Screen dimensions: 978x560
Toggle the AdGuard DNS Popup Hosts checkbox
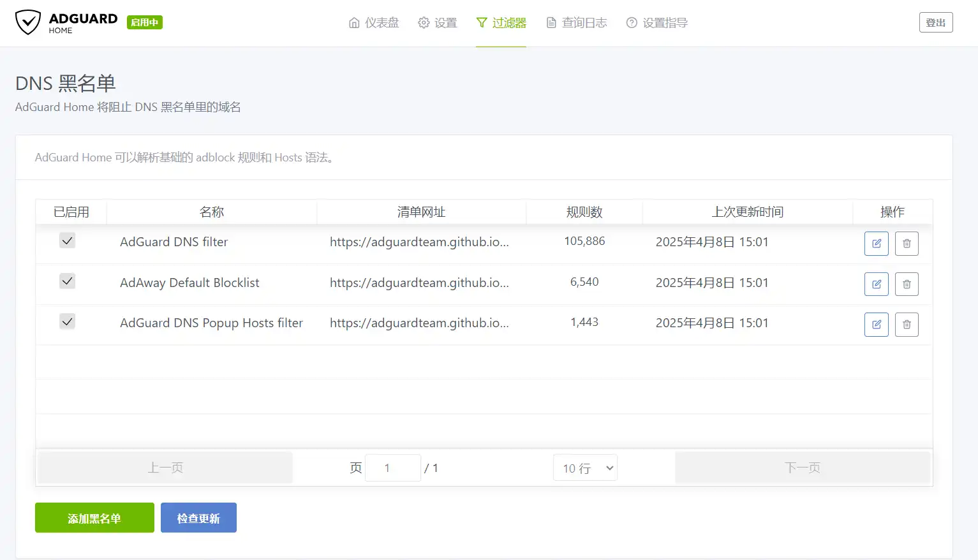pos(67,321)
